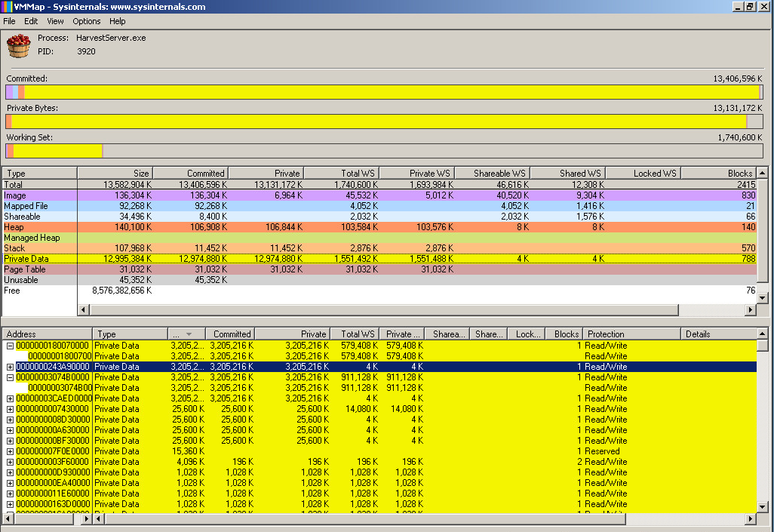The image size is (774, 532).
Task: Sort summary table by Type column
Action: pos(39,173)
